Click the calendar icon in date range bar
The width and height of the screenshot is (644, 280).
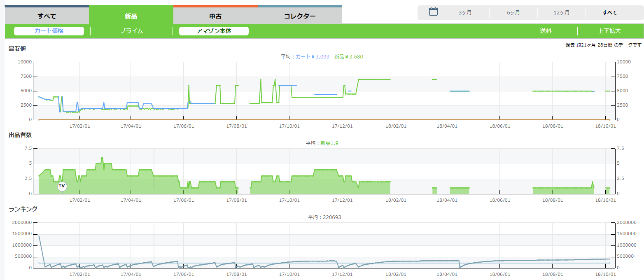pos(433,12)
